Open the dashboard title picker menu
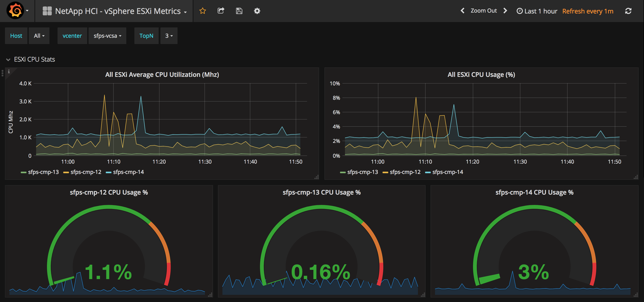The image size is (644, 302). click(118, 11)
